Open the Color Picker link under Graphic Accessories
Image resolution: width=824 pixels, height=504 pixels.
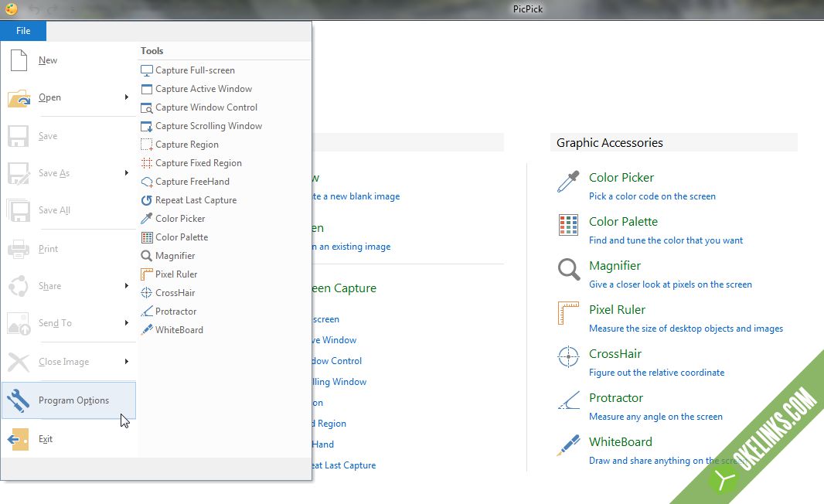point(621,178)
